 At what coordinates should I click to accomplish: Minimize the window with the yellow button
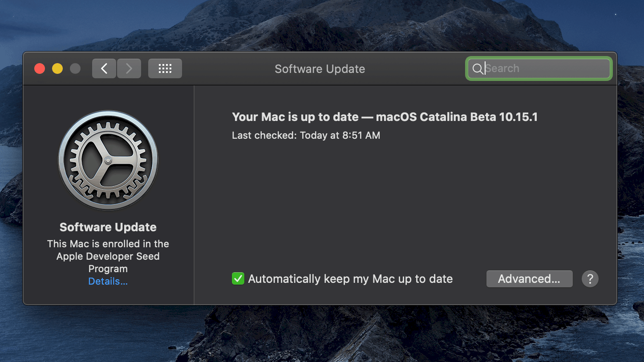(x=57, y=68)
